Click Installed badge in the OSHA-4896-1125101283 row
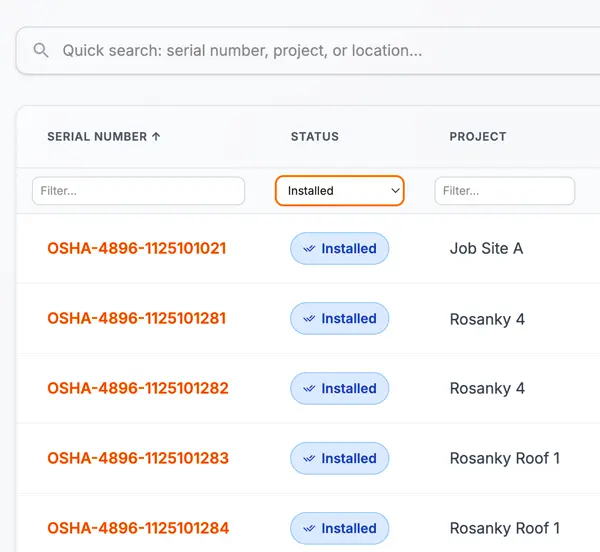Screen dimensions: 600x552 [x=339, y=459]
